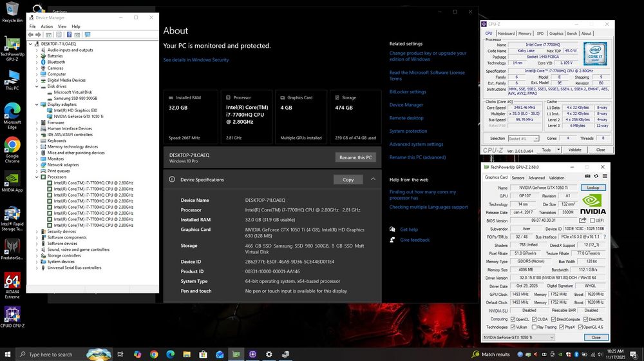Toggle the Ray Tracing checkbox
This screenshot has width=644, height=361.
tap(535, 327)
